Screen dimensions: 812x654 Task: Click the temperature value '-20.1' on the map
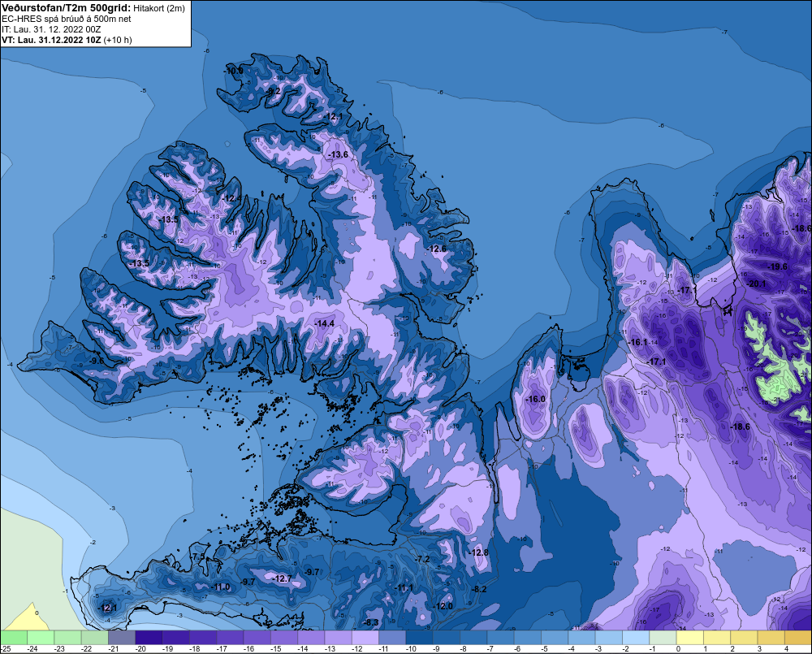coord(756,284)
